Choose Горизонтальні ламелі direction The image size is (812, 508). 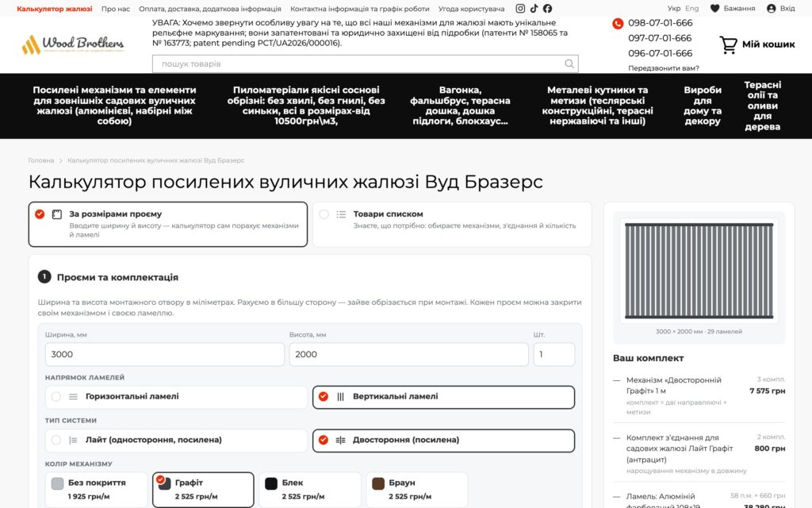point(176,397)
